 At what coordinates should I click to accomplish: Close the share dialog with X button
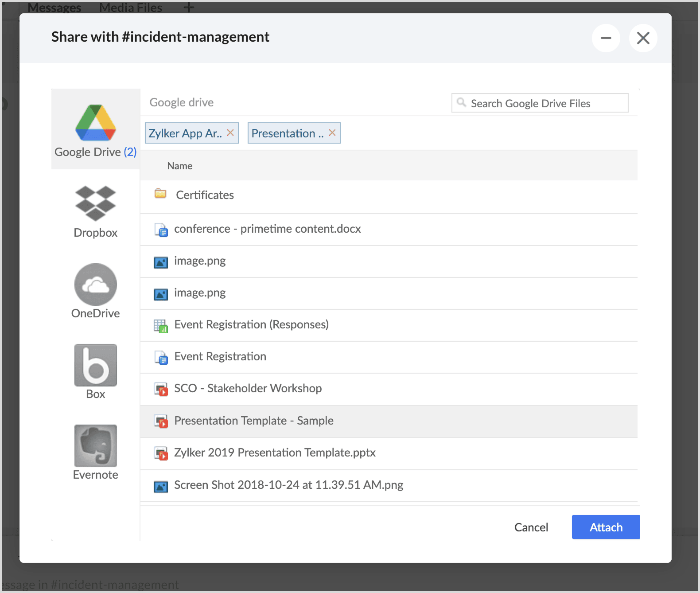tap(643, 38)
